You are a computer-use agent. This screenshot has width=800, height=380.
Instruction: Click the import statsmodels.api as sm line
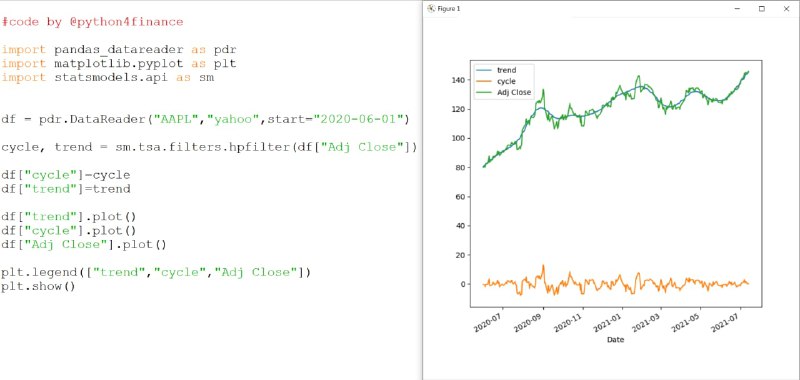tap(107, 78)
